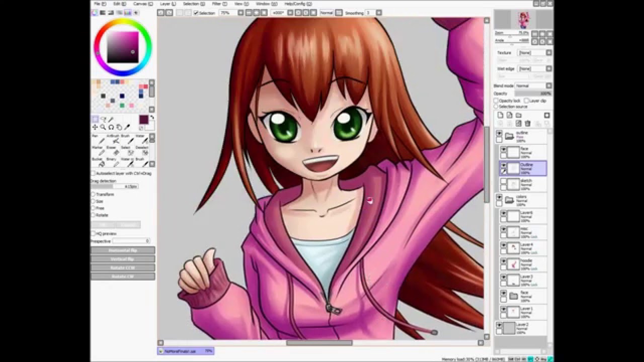
Task: Show the RGB slider panel icon
Action: tap(103, 13)
